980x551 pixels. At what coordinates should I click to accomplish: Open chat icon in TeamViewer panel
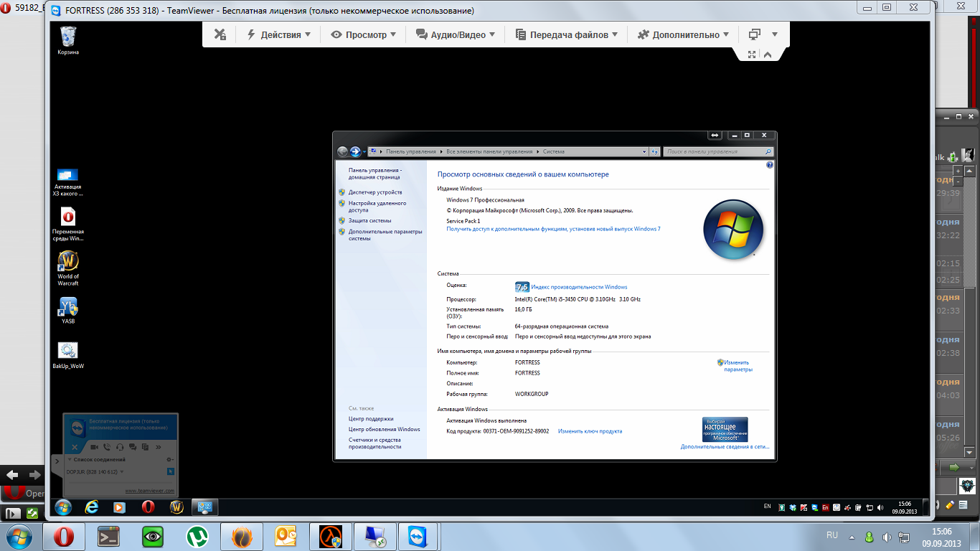[133, 446]
